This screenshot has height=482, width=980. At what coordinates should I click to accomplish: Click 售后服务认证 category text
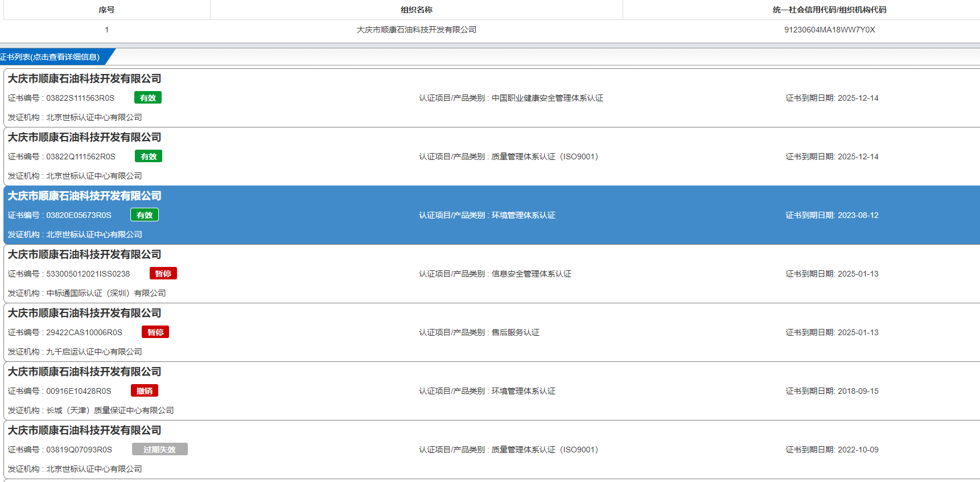point(516,332)
